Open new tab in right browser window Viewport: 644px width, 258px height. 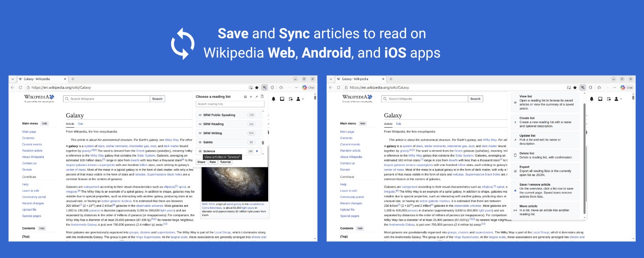pos(391,79)
